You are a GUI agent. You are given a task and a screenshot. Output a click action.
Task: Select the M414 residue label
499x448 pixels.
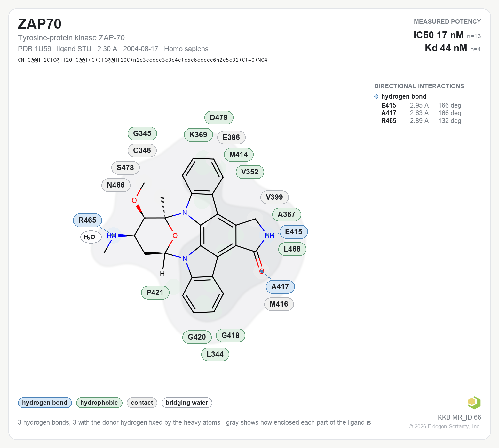point(239,155)
